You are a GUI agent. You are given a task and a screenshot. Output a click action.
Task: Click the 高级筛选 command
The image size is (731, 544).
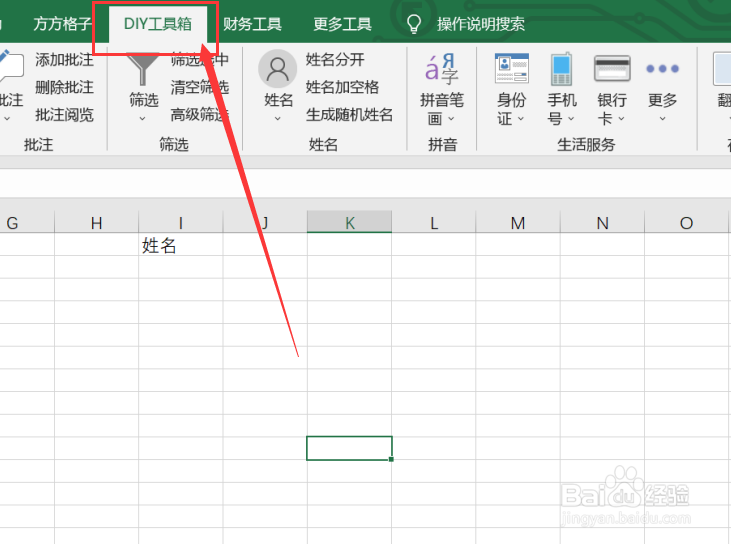[200, 115]
